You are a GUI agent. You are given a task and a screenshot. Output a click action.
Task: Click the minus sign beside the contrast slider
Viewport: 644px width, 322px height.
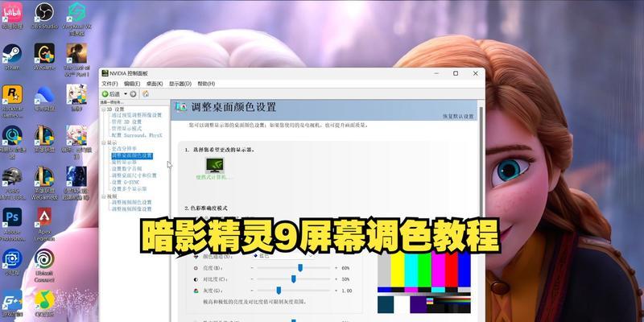(x=252, y=279)
